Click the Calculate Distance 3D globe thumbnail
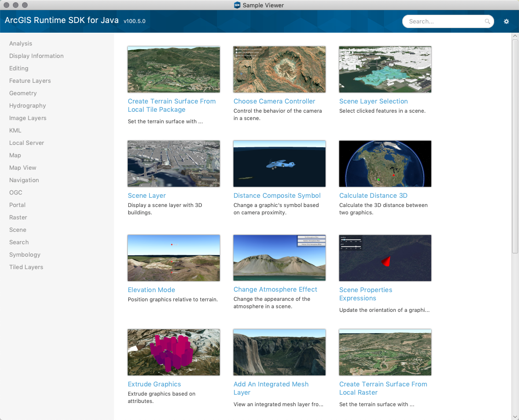Viewport: 519px width, 420px height. pyautogui.click(x=385, y=164)
